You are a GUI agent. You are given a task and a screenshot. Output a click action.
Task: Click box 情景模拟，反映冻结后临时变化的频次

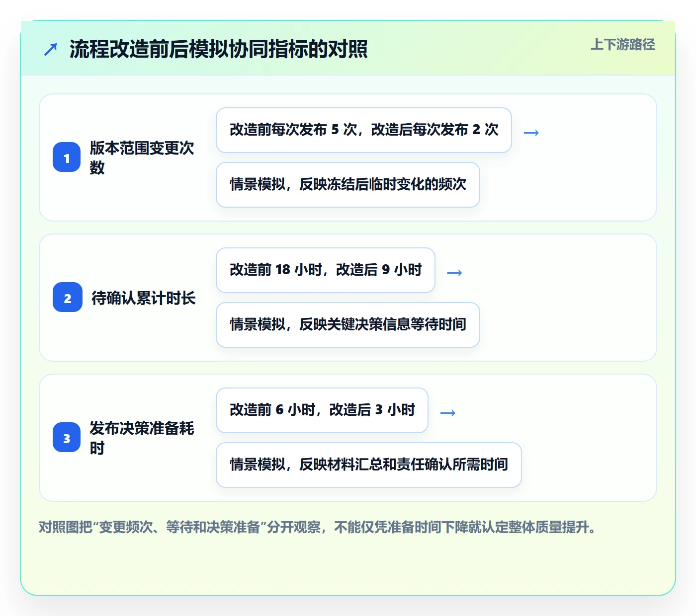(x=348, y=185)
